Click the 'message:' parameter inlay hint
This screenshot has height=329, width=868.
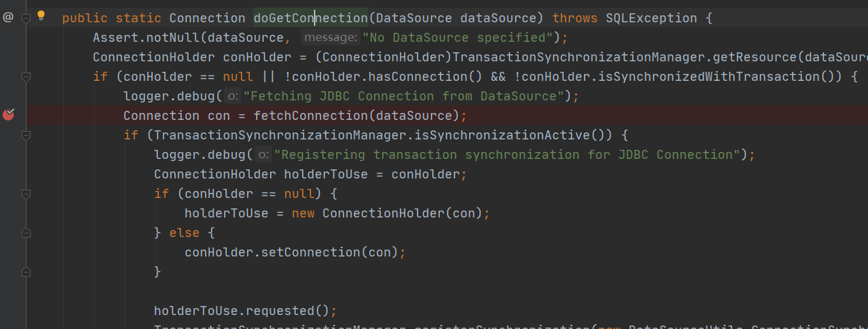point(331,38)
